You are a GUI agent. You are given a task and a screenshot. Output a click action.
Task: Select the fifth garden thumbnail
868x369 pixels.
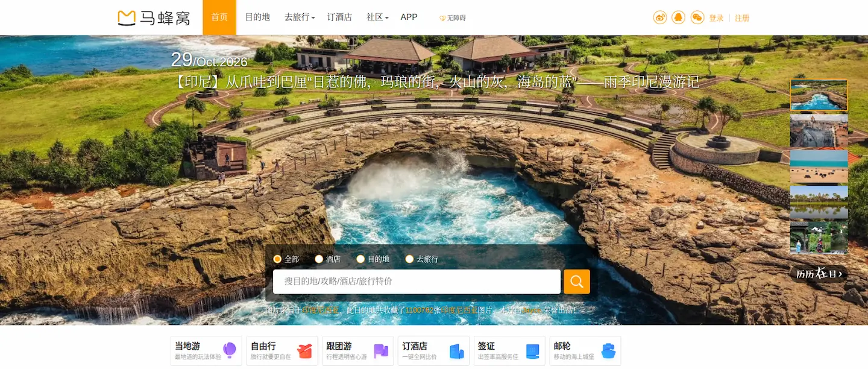[x=819, y=238]
